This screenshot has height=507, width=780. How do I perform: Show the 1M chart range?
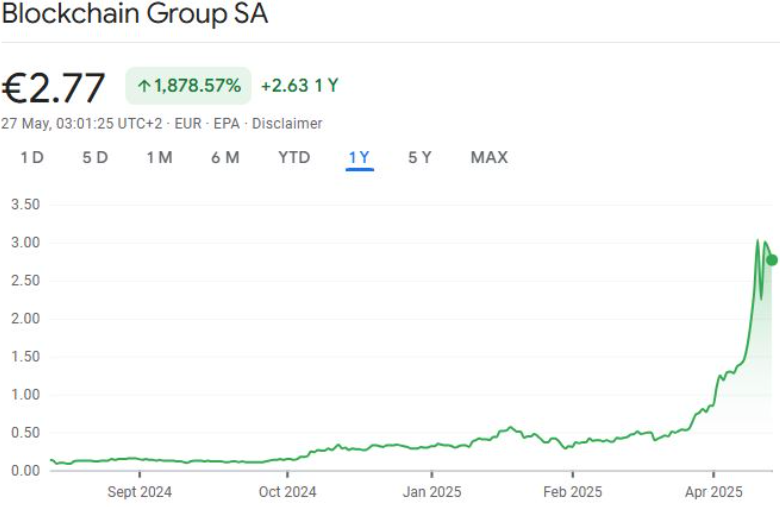(x=159, y=157)
